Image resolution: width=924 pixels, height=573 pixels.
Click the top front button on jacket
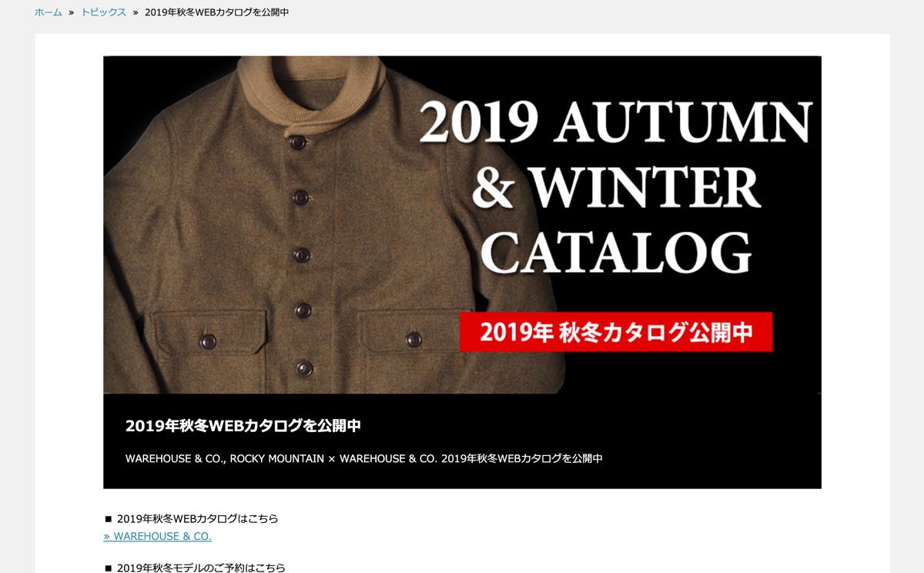(x=298, y=142)
